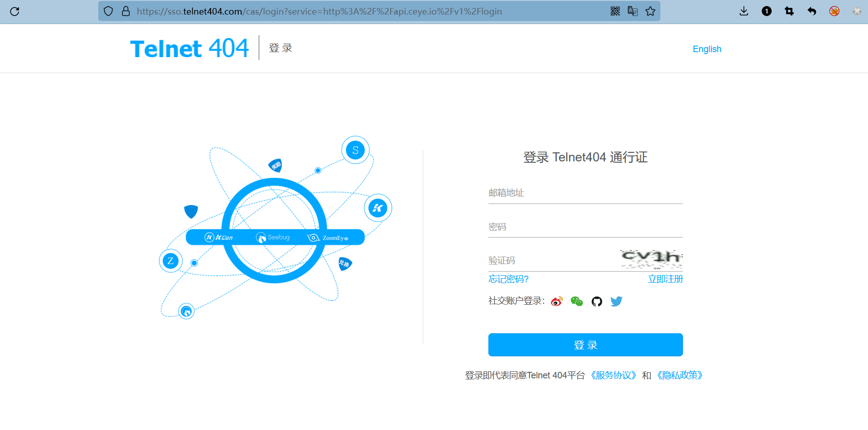Focus the 邮箱地址 email field
The width and height of the screenshot is (868, 430).
click(x=586, y=193)
